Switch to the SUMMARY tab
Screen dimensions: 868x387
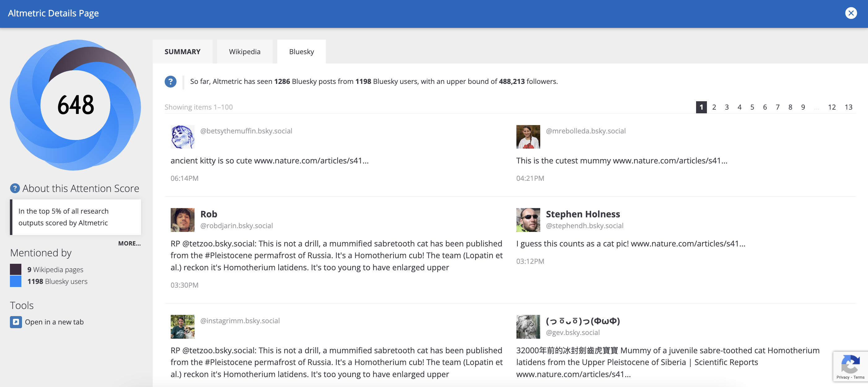point(182,51)
